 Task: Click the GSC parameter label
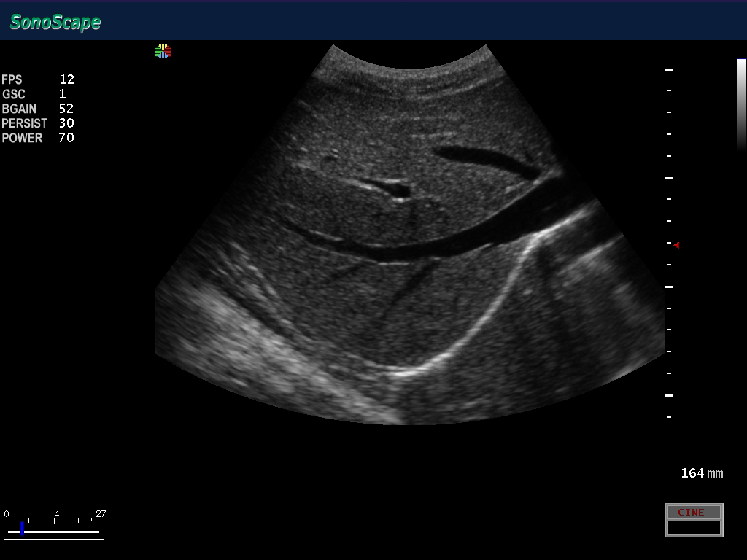click(x=14, y=94)
